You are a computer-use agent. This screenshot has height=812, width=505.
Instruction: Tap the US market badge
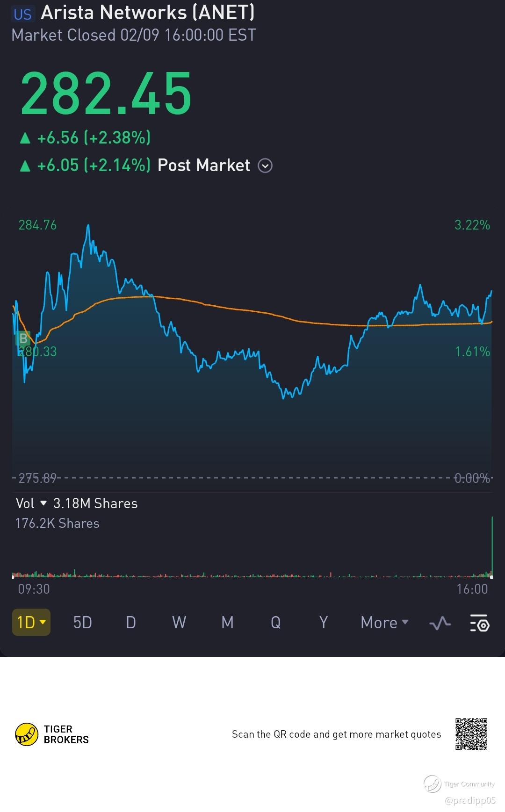pyautogui.click(x=22, y=14)
